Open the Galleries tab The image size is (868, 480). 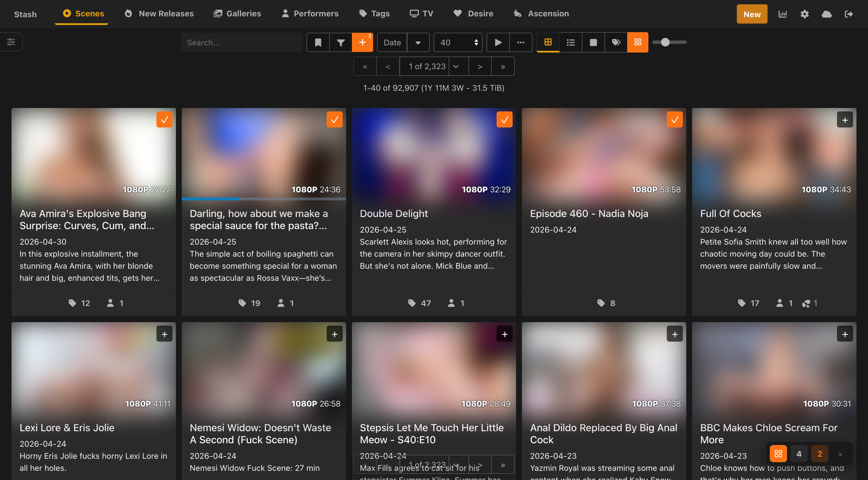point(237,13)
